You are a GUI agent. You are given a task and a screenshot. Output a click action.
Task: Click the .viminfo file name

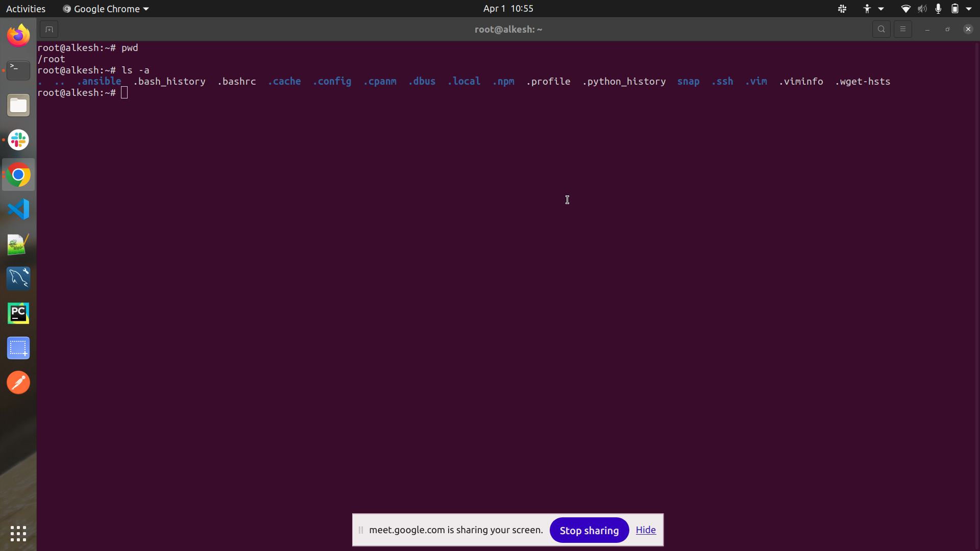coord(801,81)
